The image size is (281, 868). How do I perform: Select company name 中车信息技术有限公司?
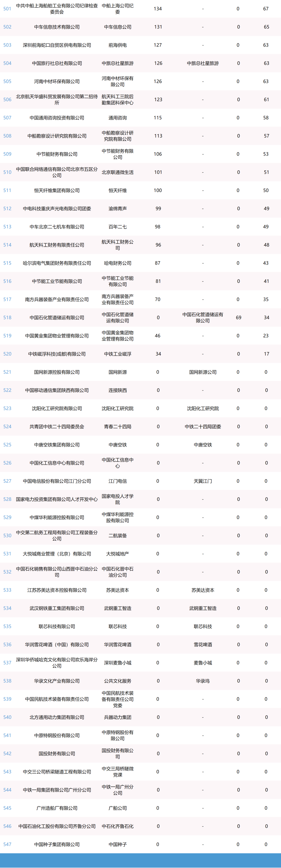pyautogui.click(x=57, y=27)
